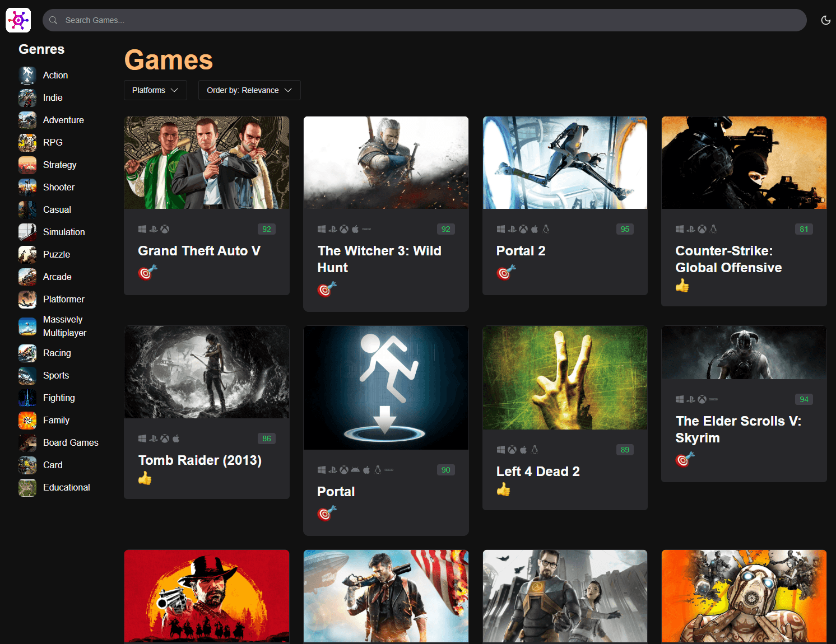Click the search magnifier icon
The height and width of the screenshot is (644, 836).
[x=53, y=20]
